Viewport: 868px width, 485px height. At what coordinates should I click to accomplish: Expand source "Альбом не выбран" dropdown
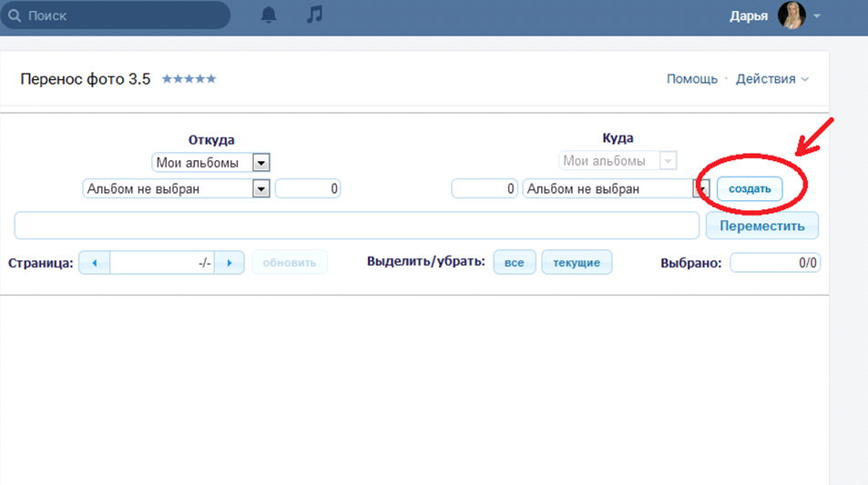click(260, 188)
